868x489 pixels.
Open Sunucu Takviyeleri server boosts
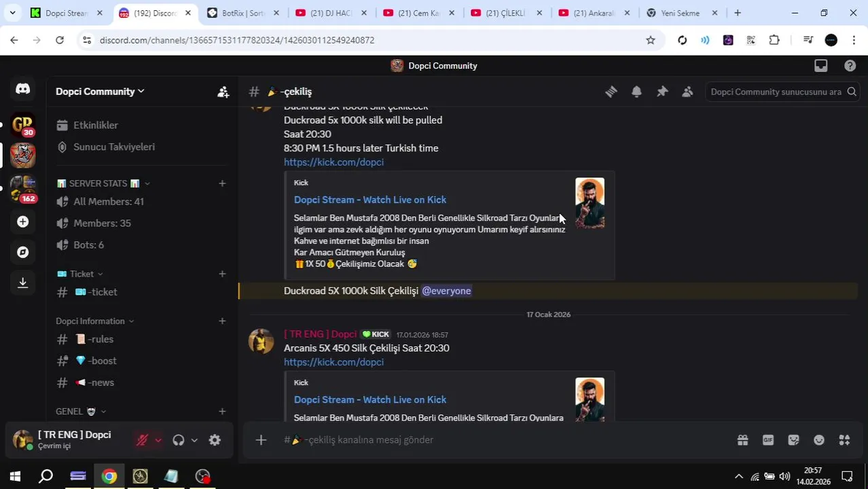pos(141,147)
